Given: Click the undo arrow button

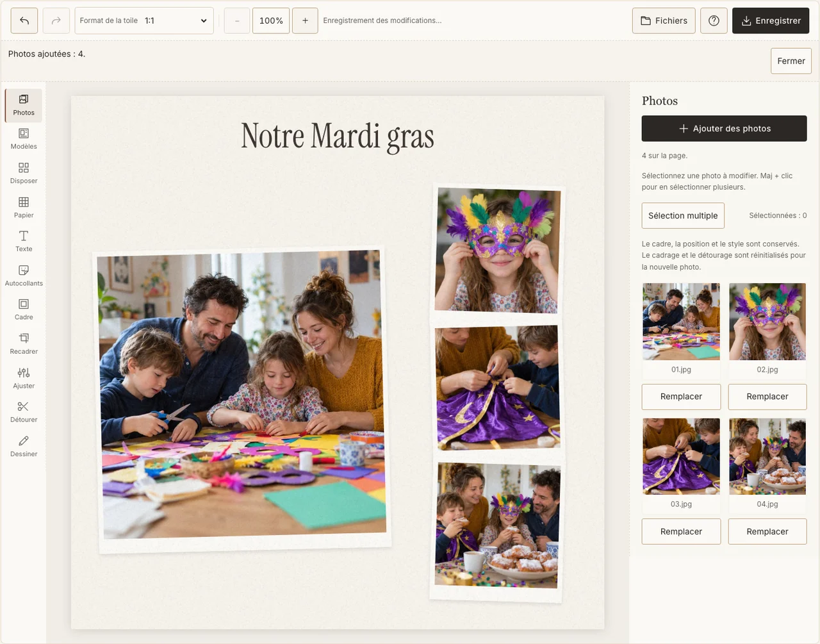Looking at the screenshot, I should tap(24, 21).
